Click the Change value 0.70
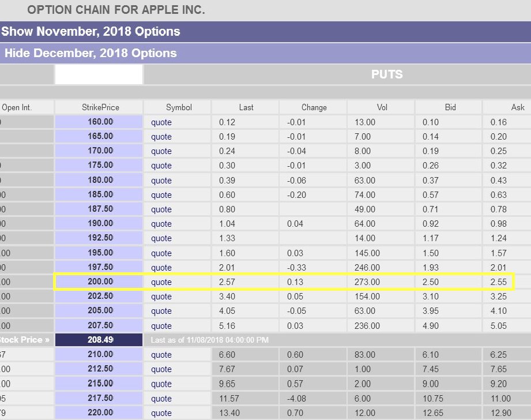This screenshot has width=531, height=420. (295, 413)
